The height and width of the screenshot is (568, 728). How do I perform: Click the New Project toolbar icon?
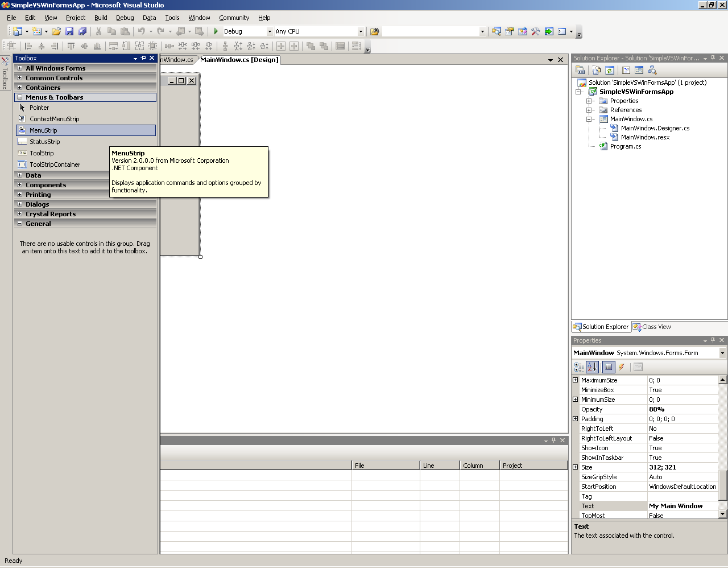coord(17,31)
